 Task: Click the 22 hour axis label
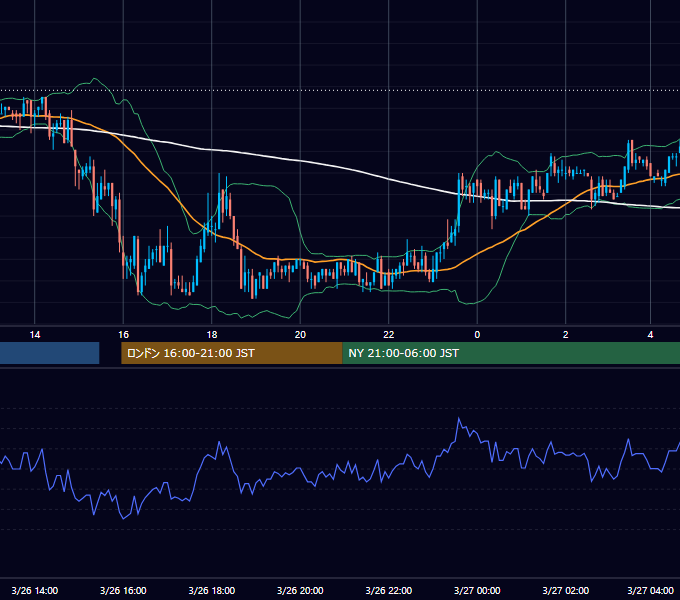point(389,335)
